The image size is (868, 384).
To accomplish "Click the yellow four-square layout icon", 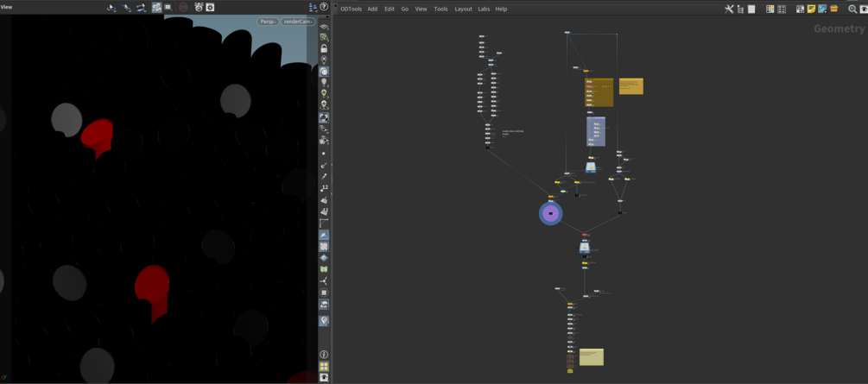I will coord(324,366).
